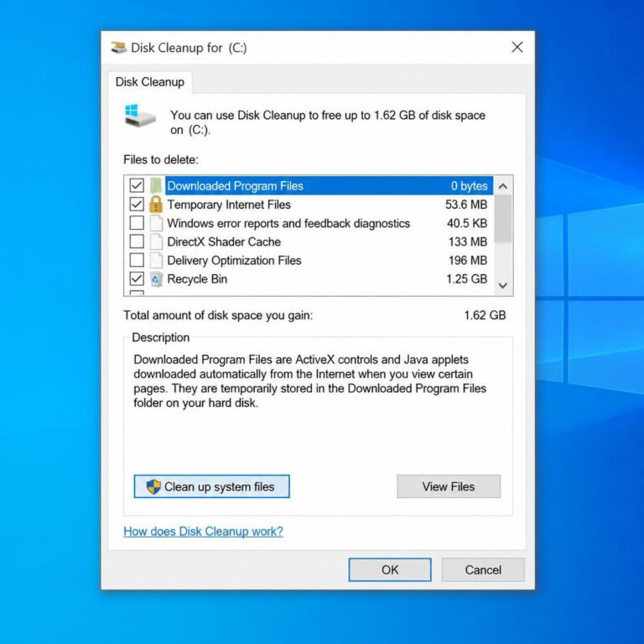Click the shield icon on Clean up system files

(x=153, y=486)
